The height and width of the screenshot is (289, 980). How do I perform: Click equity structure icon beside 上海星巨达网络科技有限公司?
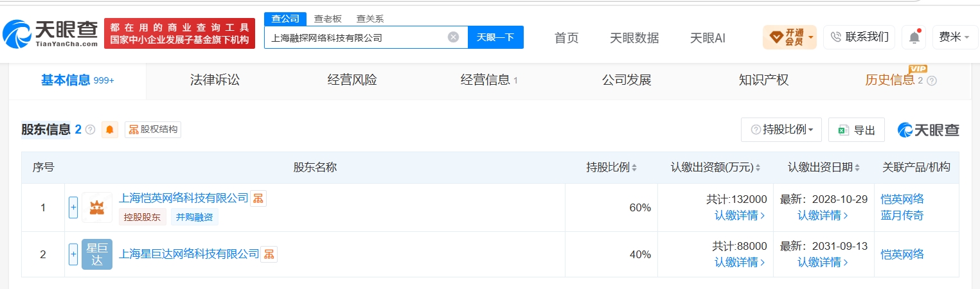(x=269, y=254)
